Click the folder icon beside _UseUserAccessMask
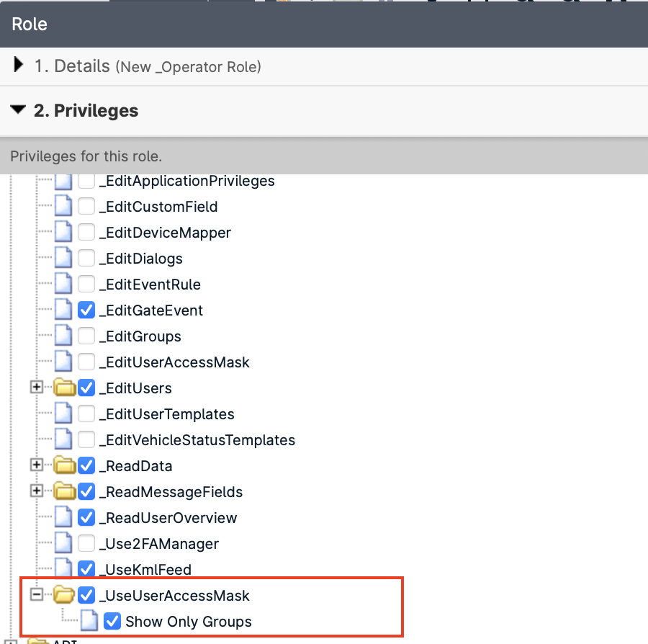Screen dimensions: 648x644 (65, 596)
